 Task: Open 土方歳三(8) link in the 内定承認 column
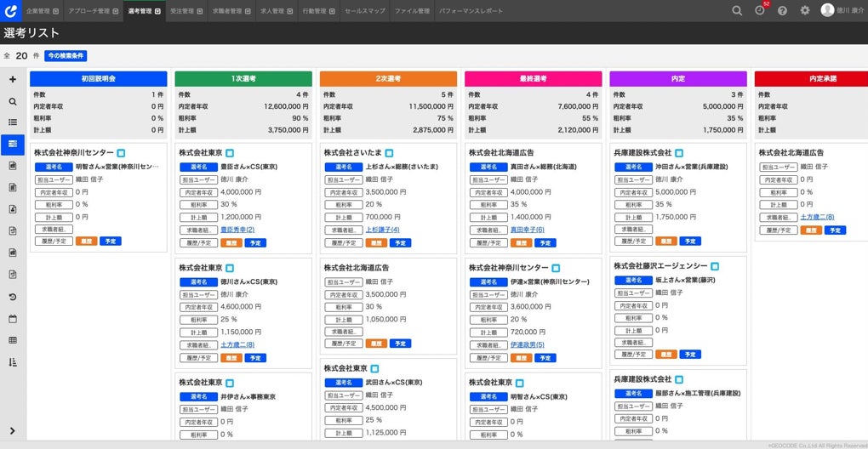[x=818, y=218]
